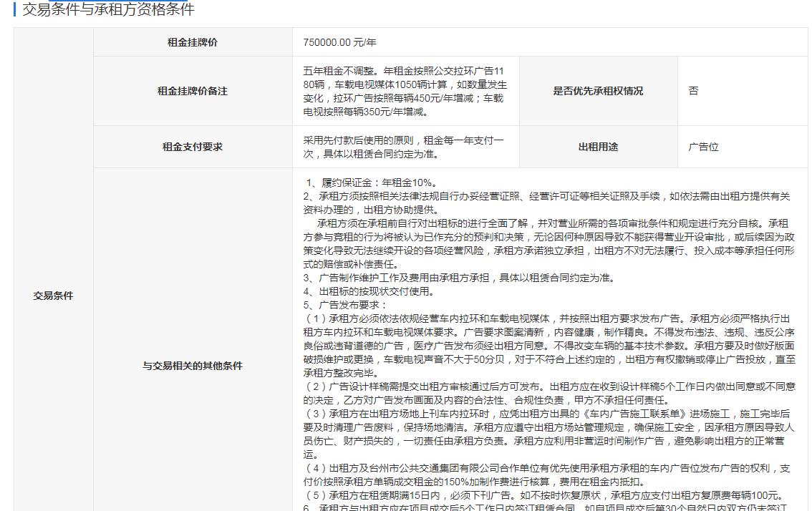
Task: Click clause 3 about 广告制作维护工作及费用
Action: point(458,278)
